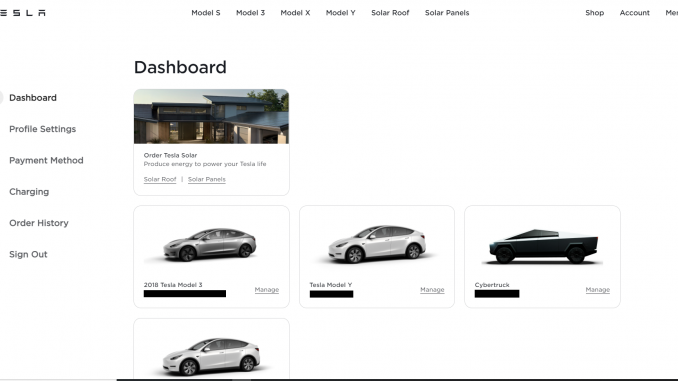Open Model S in navigation
The height and width of the screenshot is (381, 678).
tap(206, 13)
